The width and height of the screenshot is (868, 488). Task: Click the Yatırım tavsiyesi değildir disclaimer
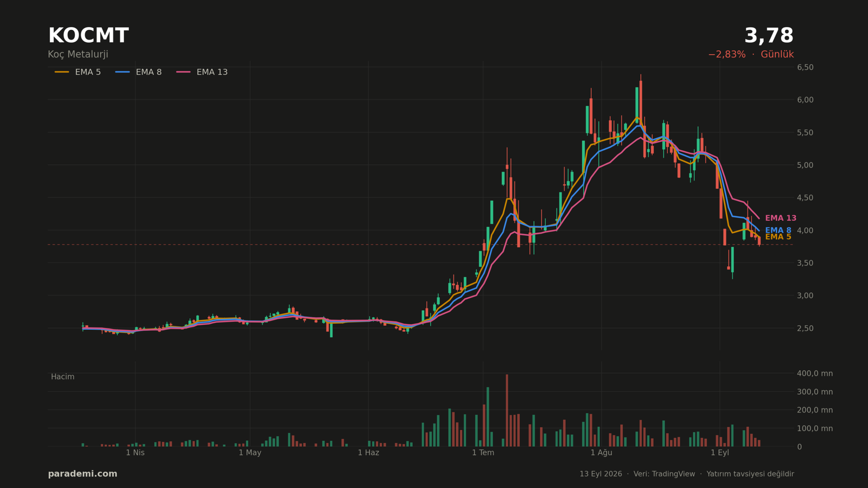(x=750, y=474)
